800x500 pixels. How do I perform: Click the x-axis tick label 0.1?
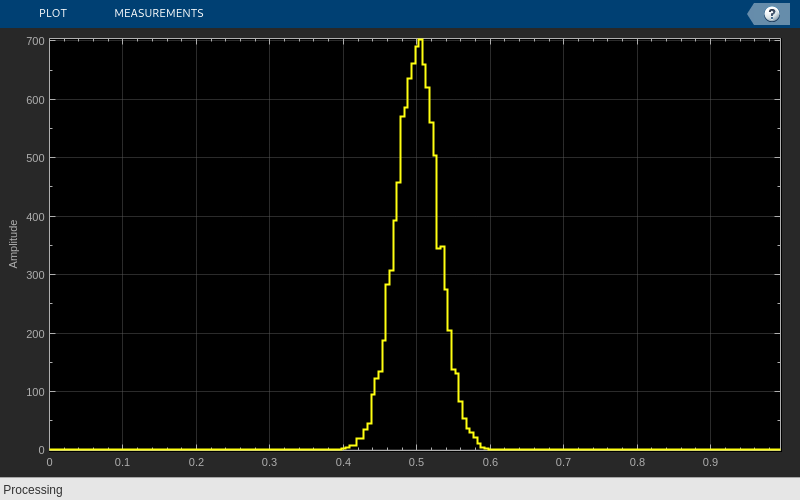[x=122, y=462]
